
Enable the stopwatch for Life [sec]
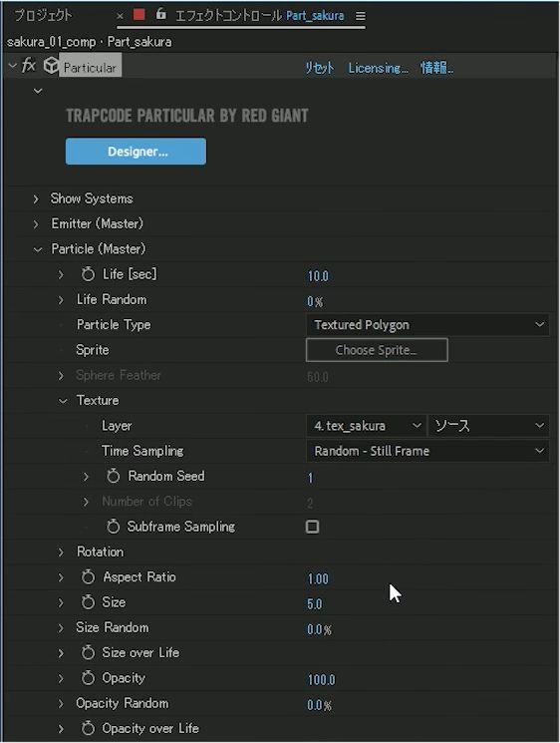coord(88,274)
